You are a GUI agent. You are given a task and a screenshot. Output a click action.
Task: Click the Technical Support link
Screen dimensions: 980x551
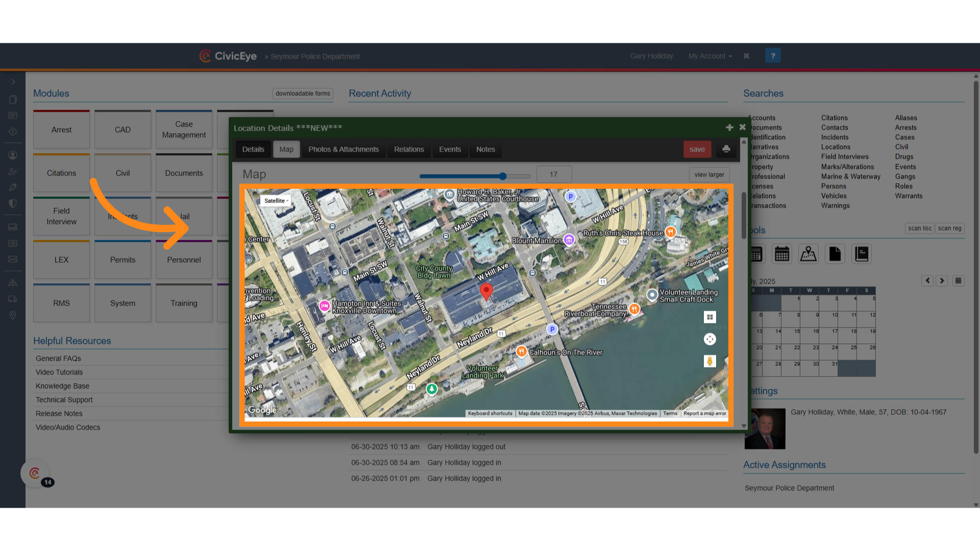[64, 400]
